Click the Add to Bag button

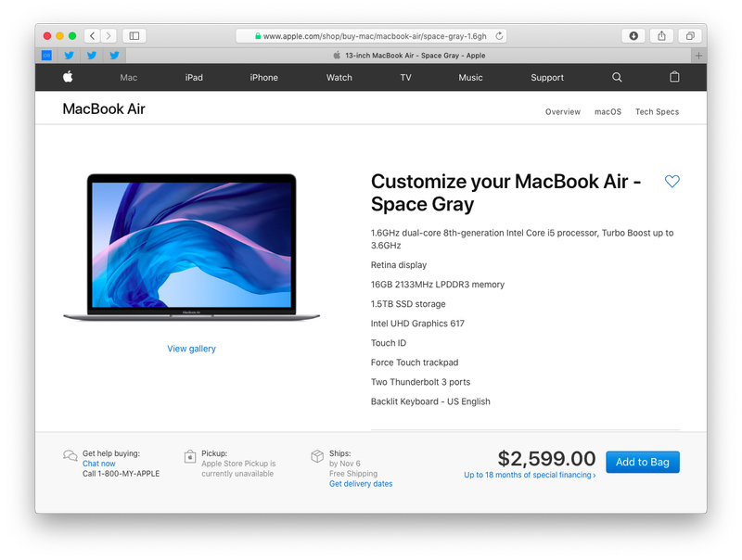(x=643, y=462)
